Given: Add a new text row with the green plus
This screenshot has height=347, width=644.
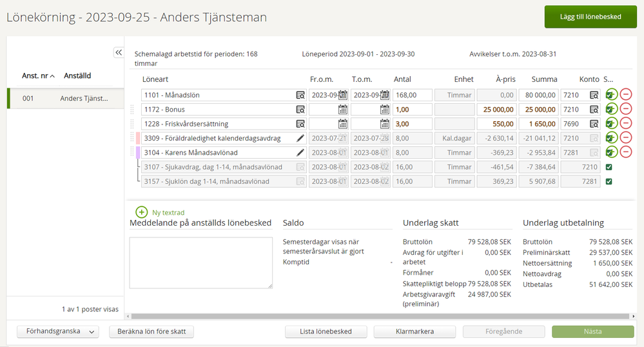Looking at the screenshot, I should 141,212.
